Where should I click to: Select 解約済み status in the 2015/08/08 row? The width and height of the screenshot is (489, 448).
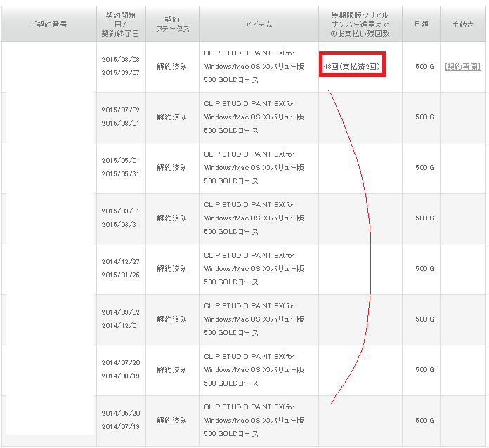coord(172,67)
